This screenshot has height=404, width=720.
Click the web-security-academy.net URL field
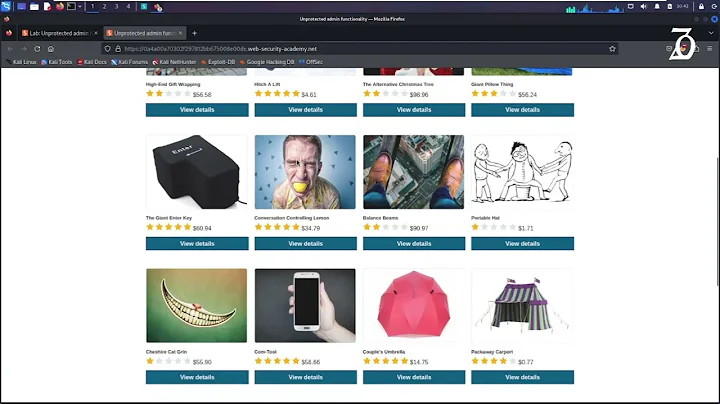360,49
